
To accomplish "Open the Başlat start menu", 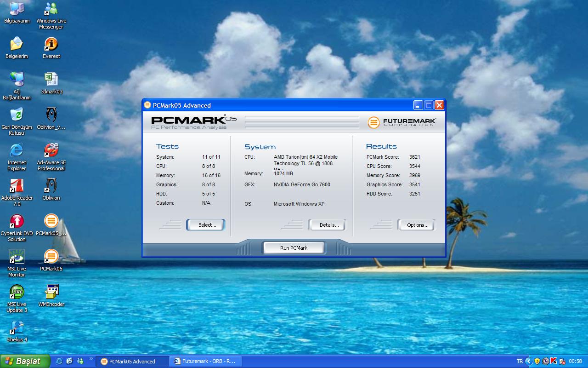I will pos(25,361).
